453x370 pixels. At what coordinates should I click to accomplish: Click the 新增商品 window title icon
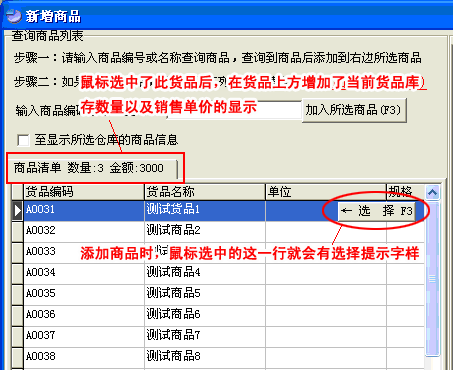coord(14,16)
